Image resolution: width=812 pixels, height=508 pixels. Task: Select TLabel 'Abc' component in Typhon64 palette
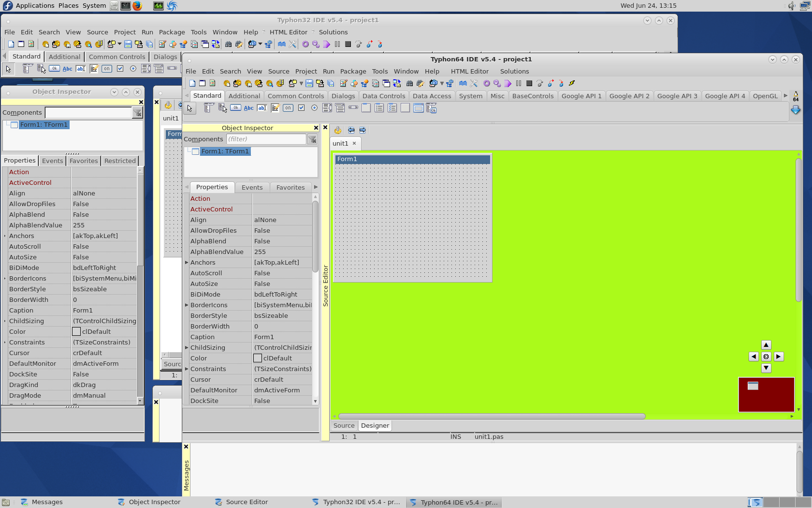pos(248,108)
